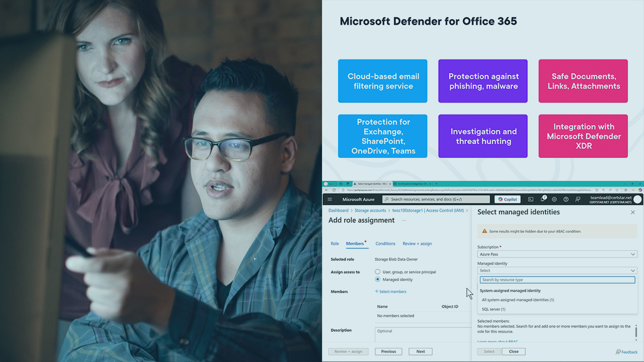Open portal settings gear

[x=554, y=200]
